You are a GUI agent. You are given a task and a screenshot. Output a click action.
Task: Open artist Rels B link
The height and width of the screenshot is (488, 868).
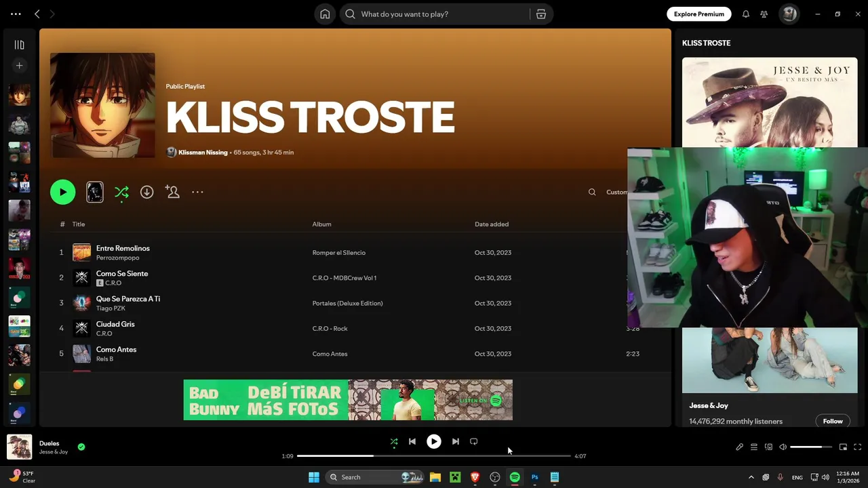(x=104, y=359)
